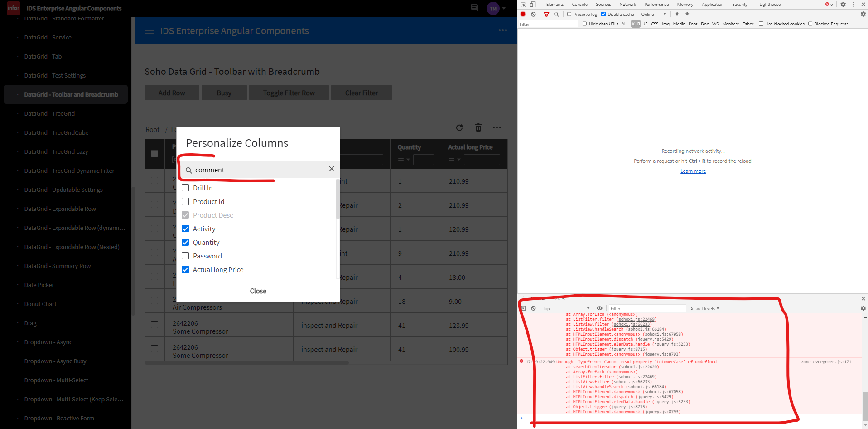Check the Drill In column checkbox
Viewport: 868px width, 429px height.
(185, 188)
